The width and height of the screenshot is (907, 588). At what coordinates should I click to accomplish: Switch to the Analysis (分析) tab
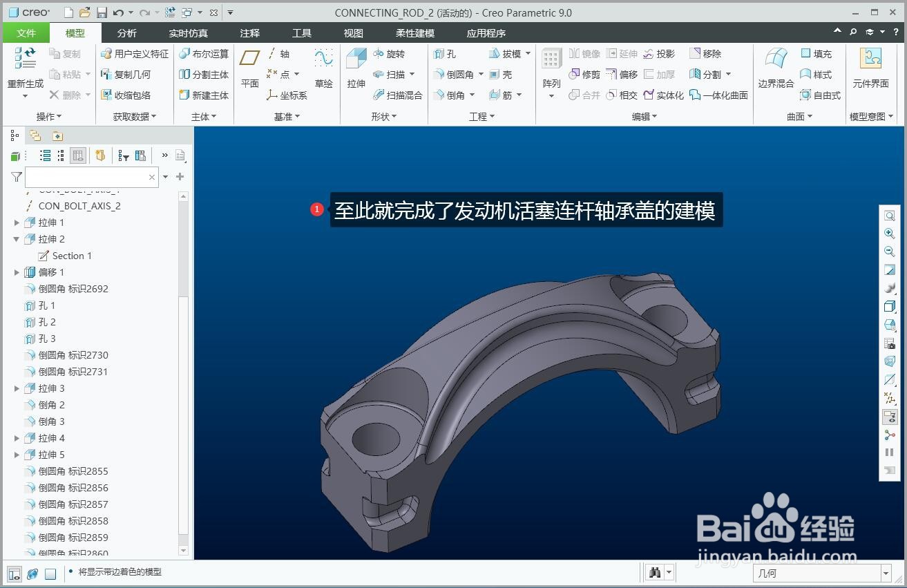click(127, 33)
